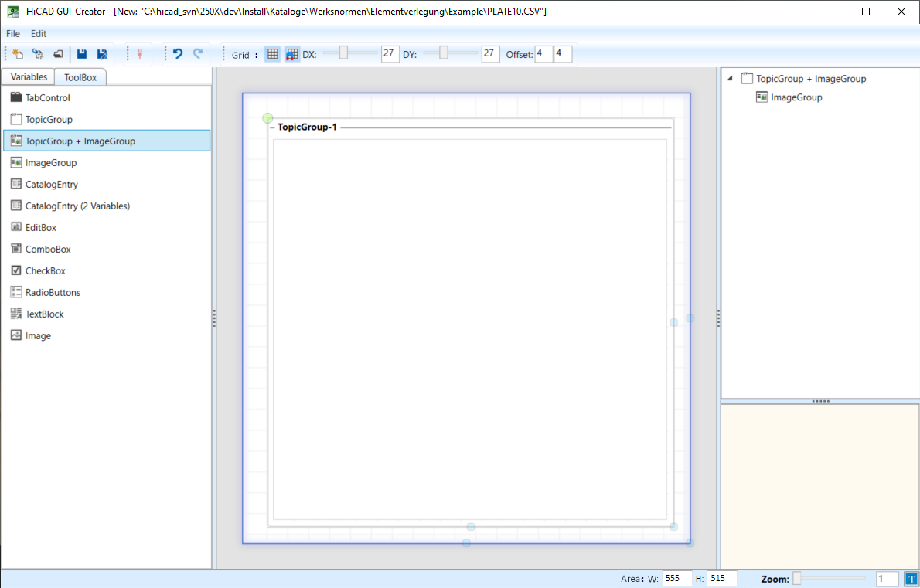920x588 pixels.
Task: Toggle snap-to-grid magnet button
Action: tap(291, 54)
